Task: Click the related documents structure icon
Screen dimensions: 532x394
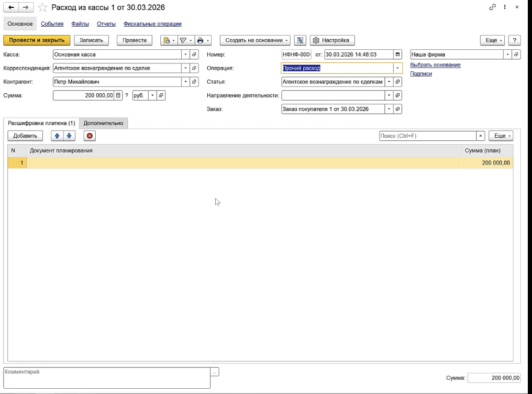Action: tap(300, 40)
